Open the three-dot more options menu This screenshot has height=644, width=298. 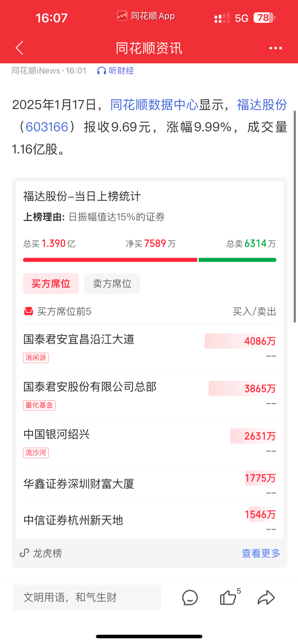pyautogui.click(x=275, y=48)
